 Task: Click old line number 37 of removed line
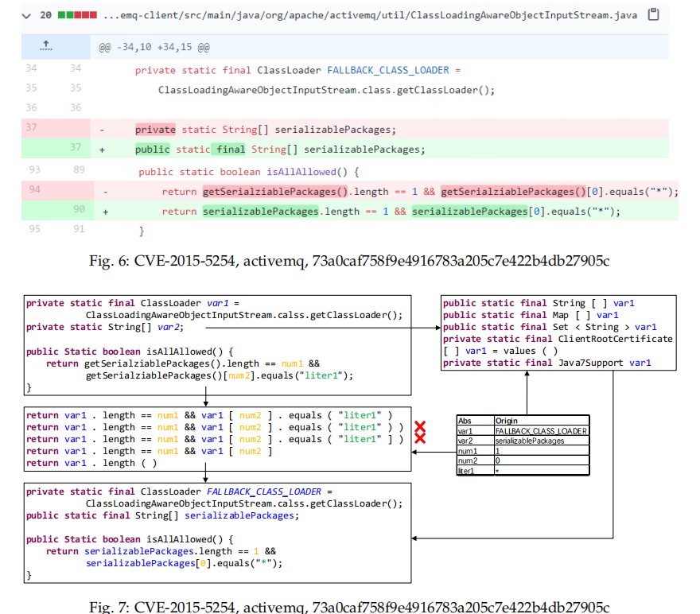click(31, 127)
